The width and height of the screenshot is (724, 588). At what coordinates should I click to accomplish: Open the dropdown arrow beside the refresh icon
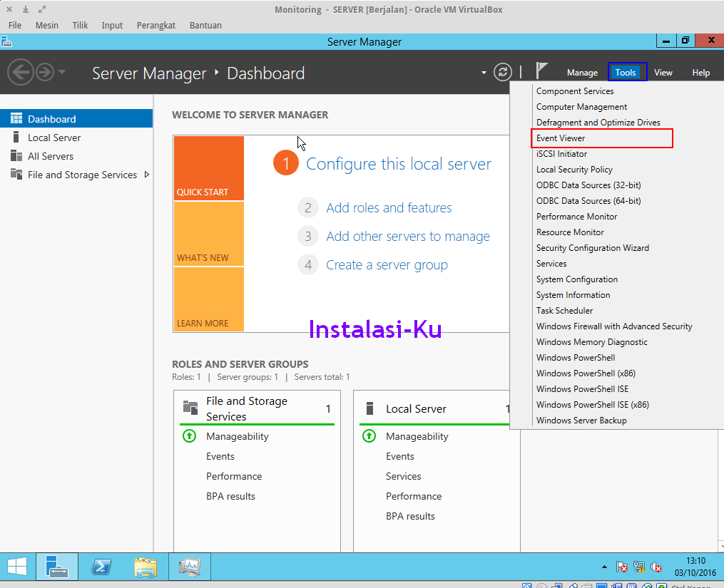point(483,72)
